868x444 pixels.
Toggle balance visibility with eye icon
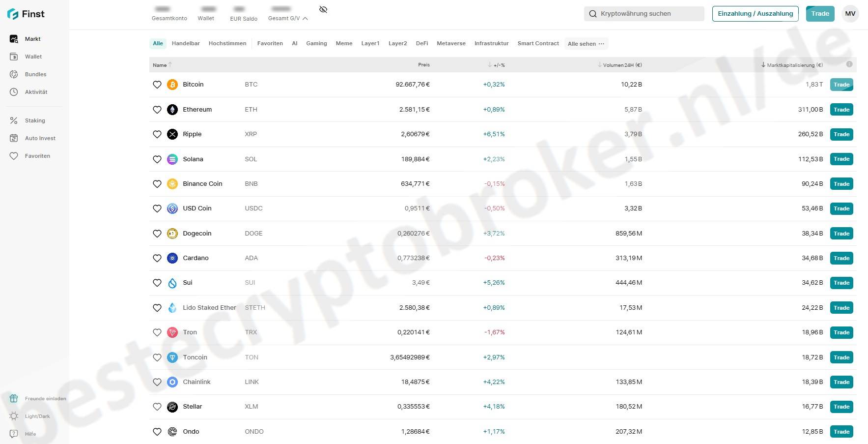[323, 10]
